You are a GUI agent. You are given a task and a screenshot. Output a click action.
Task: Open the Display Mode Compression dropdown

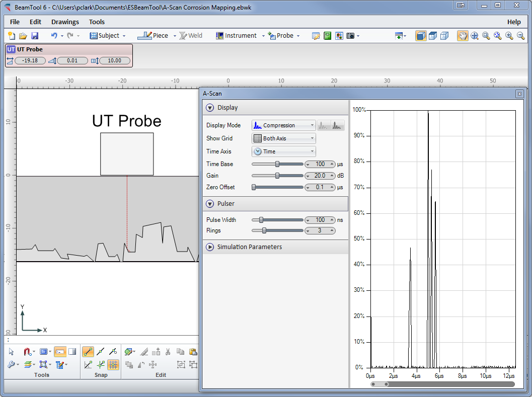(284, 125)
